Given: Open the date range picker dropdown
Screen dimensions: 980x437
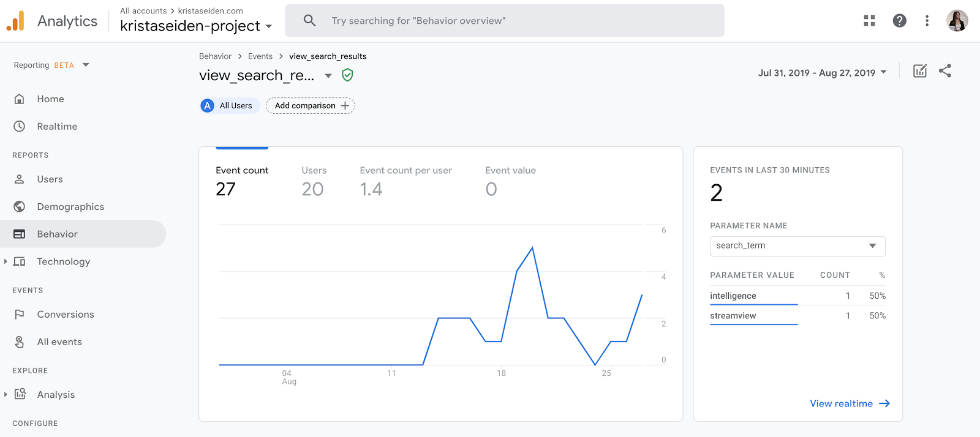Looking at the screenshot, I should pos(822,73).
